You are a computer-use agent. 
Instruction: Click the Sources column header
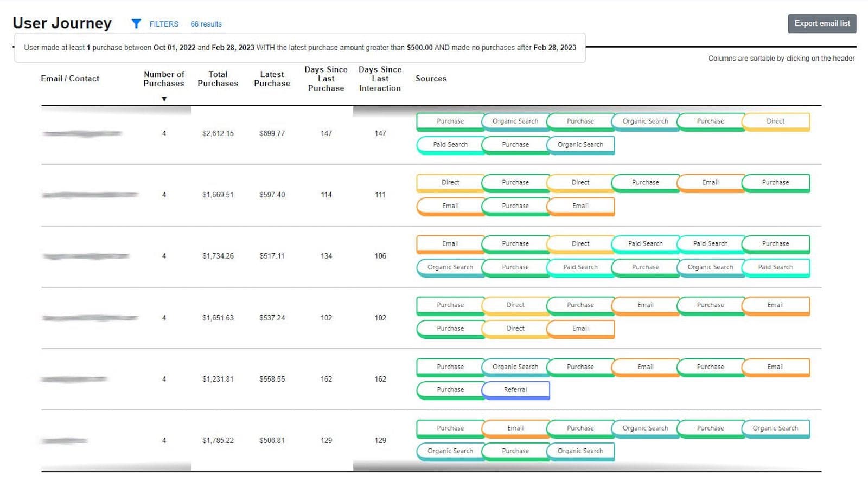click(x=431, y=79)
